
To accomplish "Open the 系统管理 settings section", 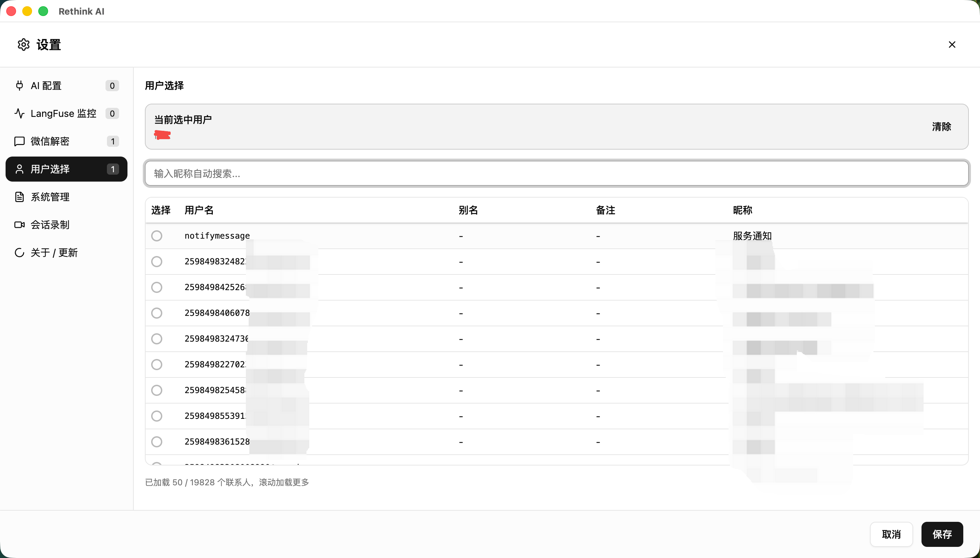I will click(x=50, y=197).
